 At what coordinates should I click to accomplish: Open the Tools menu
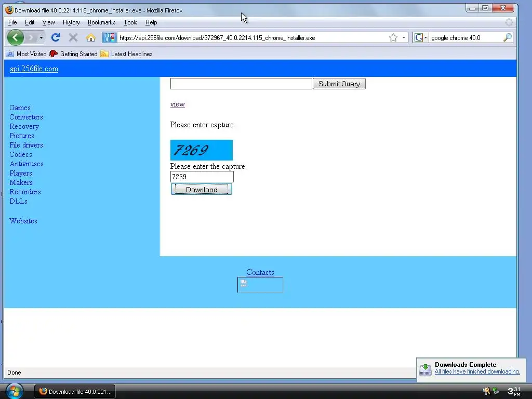click(130, 22)
